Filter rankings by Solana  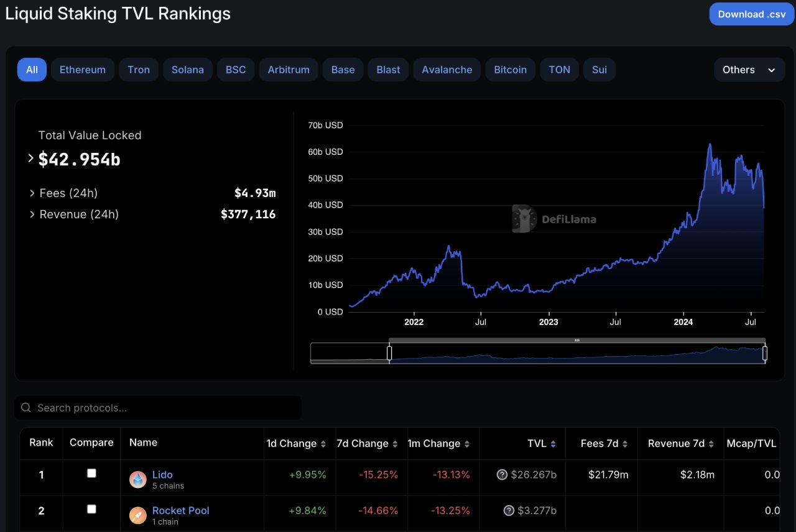click(188, 70)
